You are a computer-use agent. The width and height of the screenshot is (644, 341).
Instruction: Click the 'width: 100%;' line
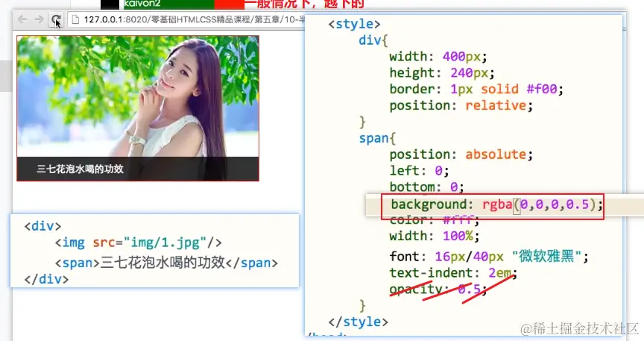click(x=434, y=236)
